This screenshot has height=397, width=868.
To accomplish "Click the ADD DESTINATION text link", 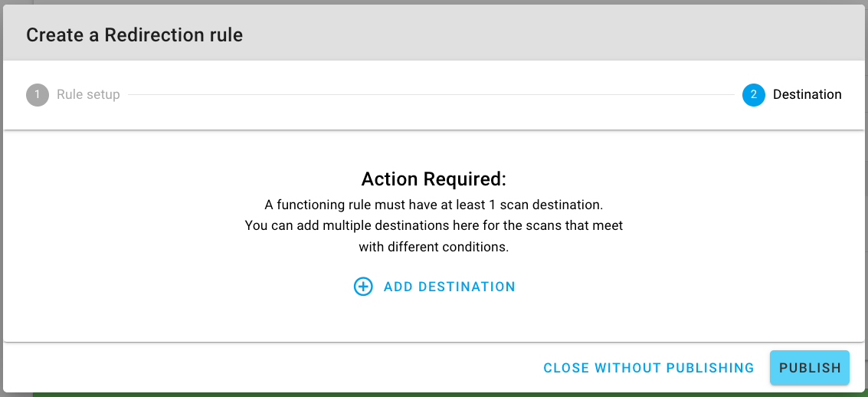I will 449,287.
